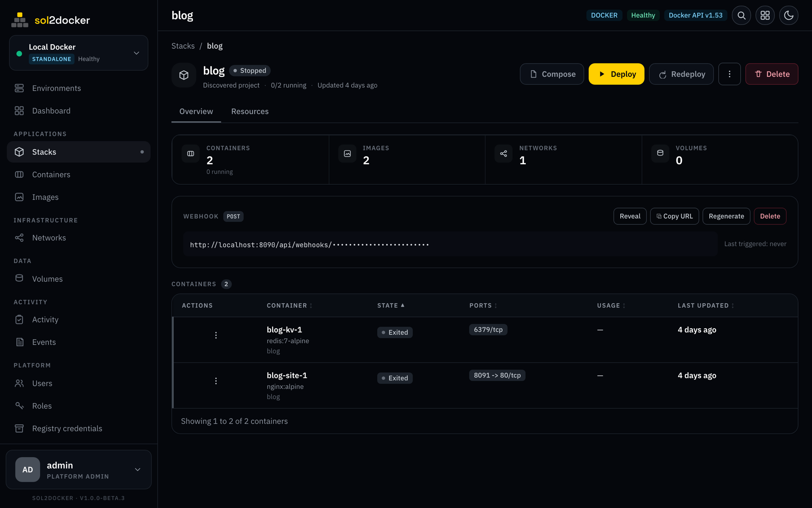Reveal the webhook URL
The height and width of the screenshot is (508, 812).
(630, 216)
